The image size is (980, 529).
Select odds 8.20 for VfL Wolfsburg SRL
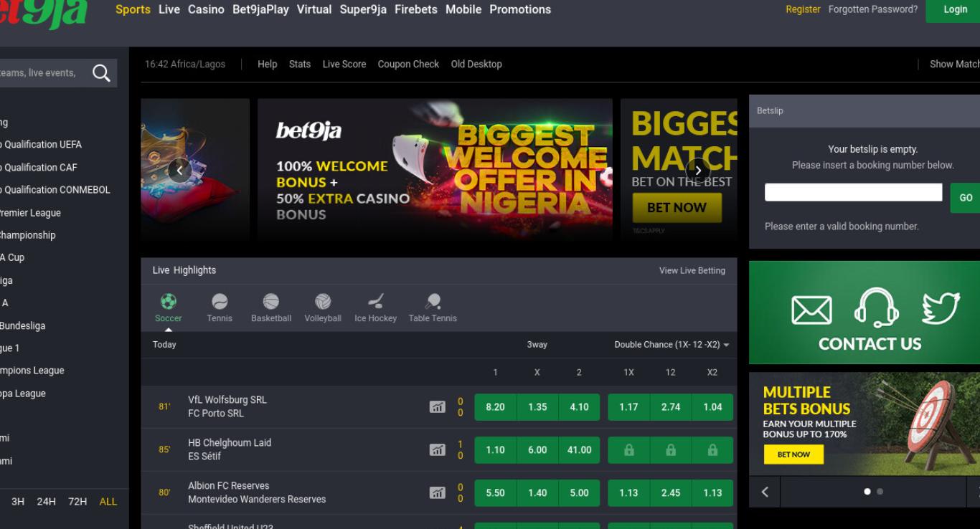pyautogui.click(x=495, y=407)
